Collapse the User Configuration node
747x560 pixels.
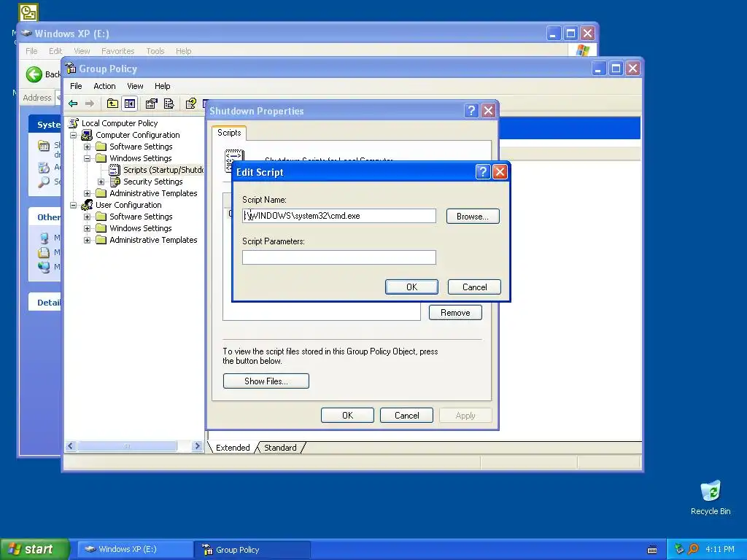[74, 205]
